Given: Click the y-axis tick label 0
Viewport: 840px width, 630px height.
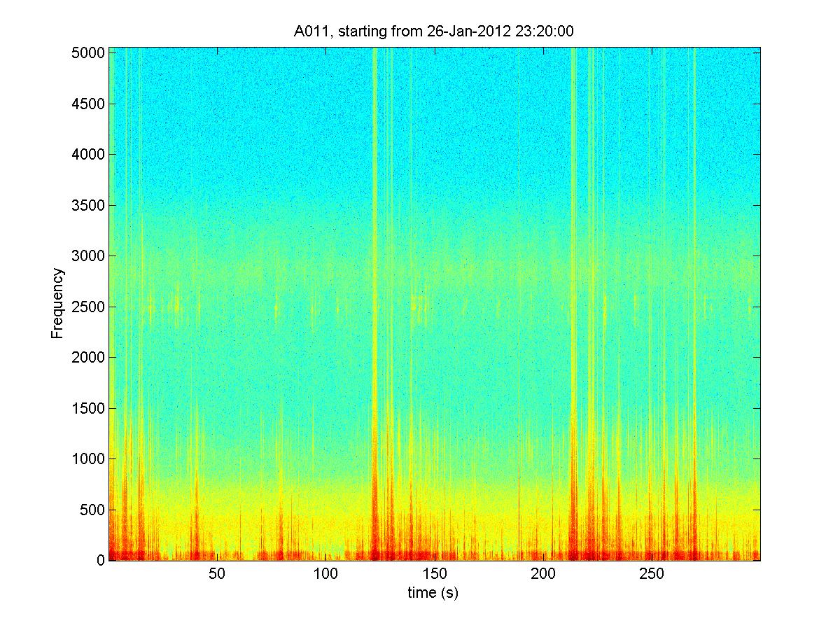Looking at the screenshot, I should coord(101,561).
